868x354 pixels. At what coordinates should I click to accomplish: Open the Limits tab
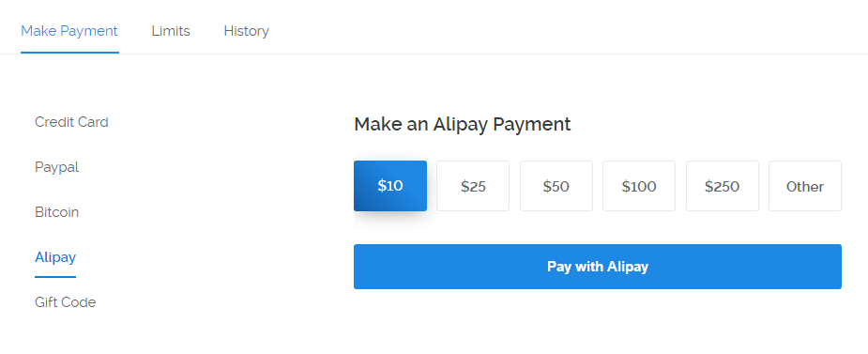[171, 31]
